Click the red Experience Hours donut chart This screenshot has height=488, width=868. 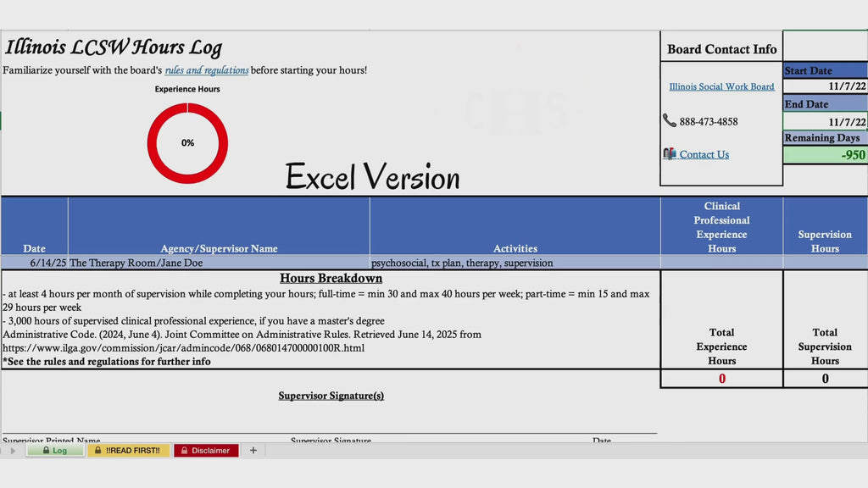(x=187, y=142)
